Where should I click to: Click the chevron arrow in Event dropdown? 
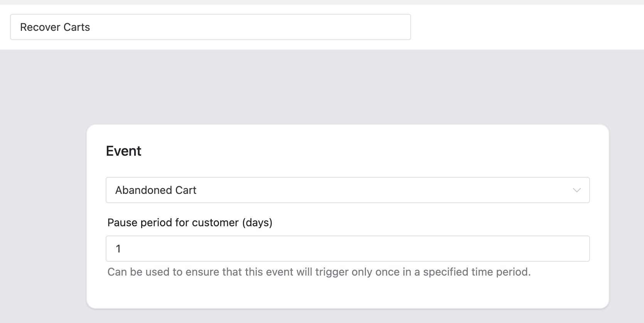[577, 190]
